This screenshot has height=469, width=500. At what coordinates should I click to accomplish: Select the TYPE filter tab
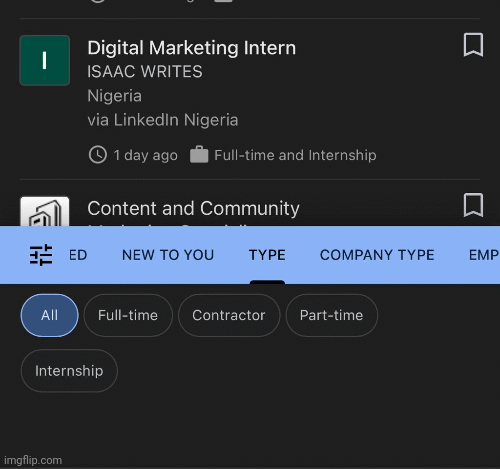(x=267, y=255)
